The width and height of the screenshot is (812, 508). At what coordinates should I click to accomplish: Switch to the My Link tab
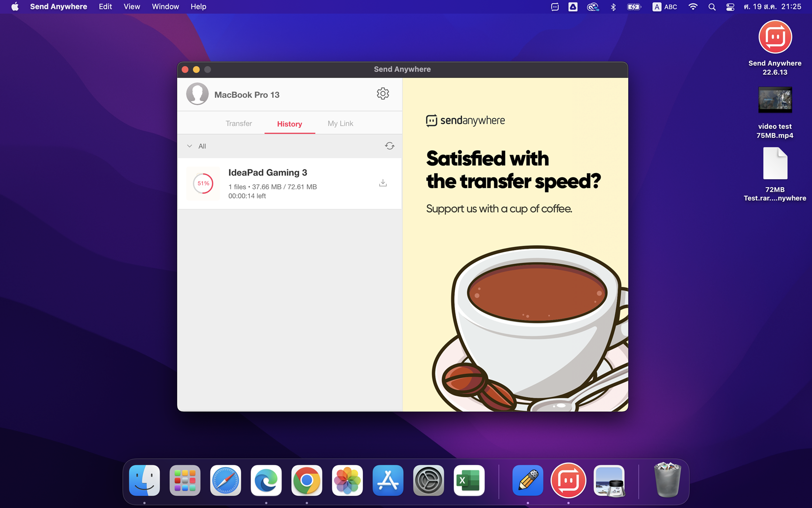tap(340, 124)
